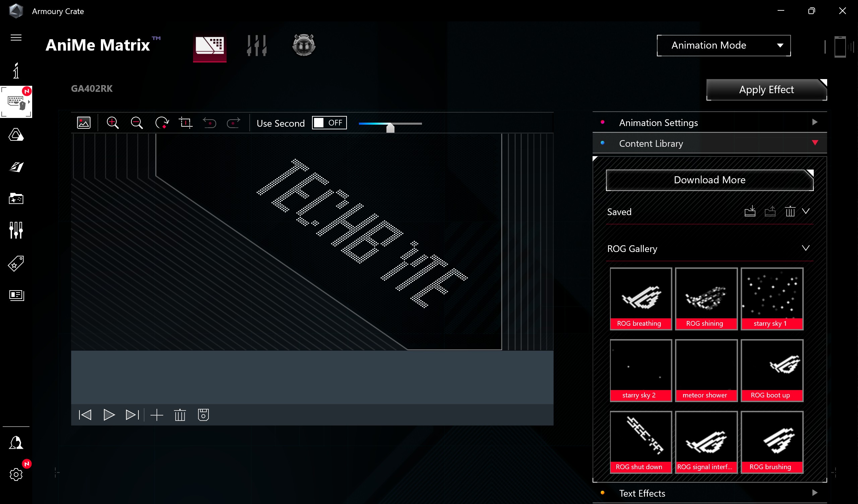Adjust the brightness slider handle
The width and height of the screenshot is (858, 504).
pyautogui.click(x=390, y=128)
